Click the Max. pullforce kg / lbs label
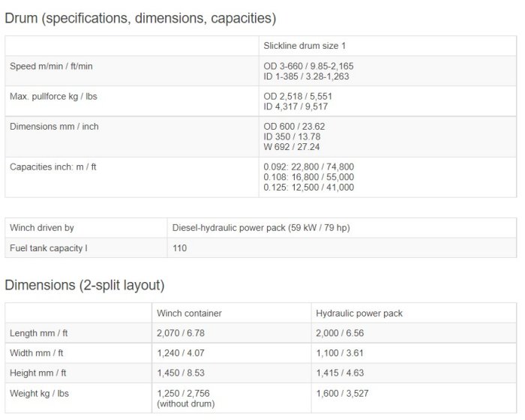 click(54, 96)
